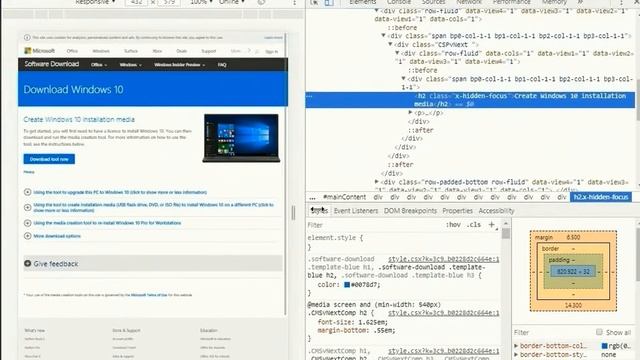640x360 pixels.
Task: Click the box model content size value
Action: 573,271
